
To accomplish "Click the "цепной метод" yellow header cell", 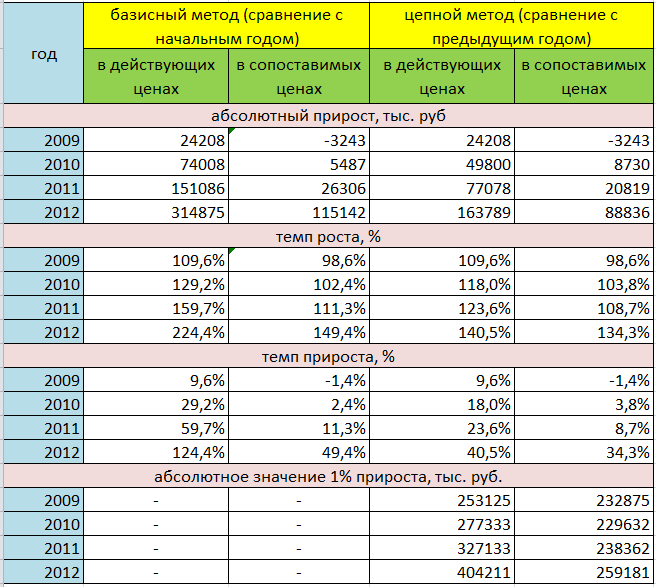I will (x=511, y=26).
